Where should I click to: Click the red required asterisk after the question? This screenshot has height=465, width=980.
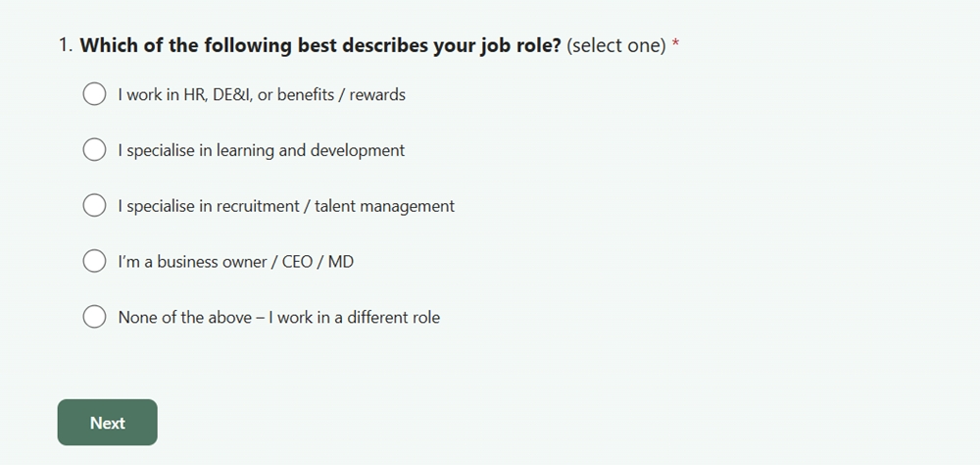tap(675, 44)
